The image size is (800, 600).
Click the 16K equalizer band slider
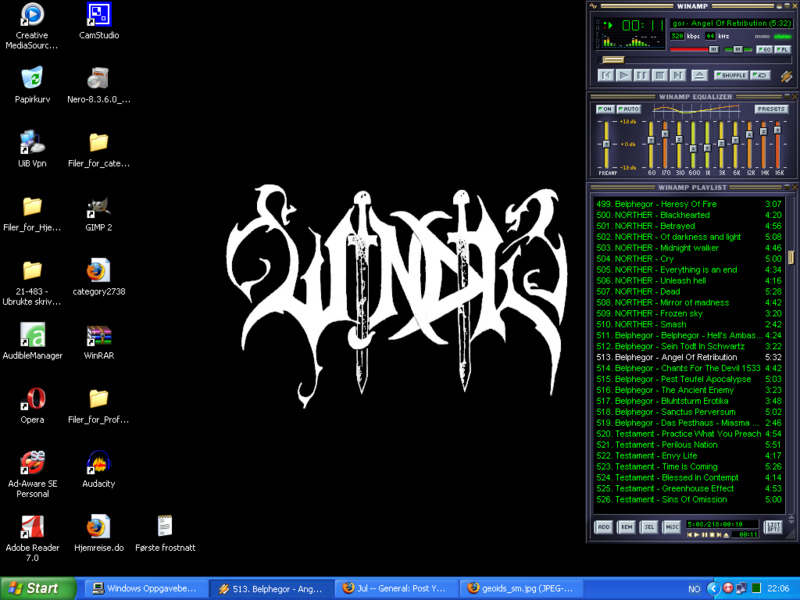click(x=778, y=145)
